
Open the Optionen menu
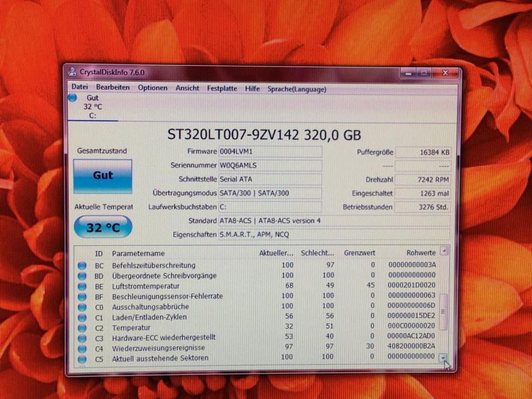(x=152, y=88)
